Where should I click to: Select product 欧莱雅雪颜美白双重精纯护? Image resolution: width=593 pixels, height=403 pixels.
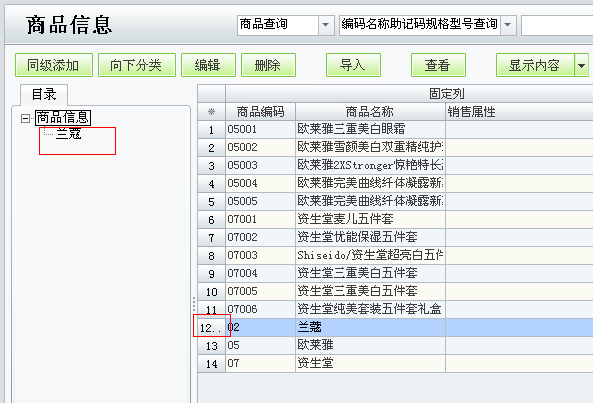click(370, 147)
